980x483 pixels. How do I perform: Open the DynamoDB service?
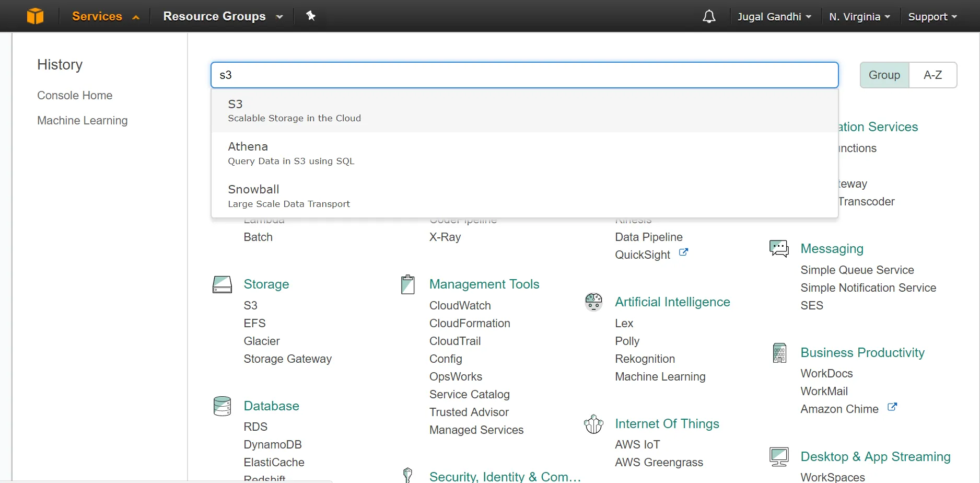pyautogui.click(x=273, y=445)
